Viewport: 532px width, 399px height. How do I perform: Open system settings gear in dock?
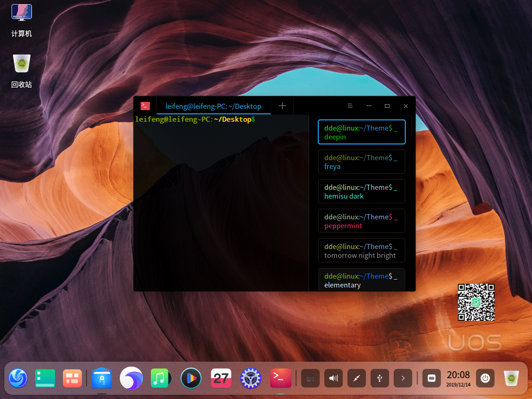point(251,378)
